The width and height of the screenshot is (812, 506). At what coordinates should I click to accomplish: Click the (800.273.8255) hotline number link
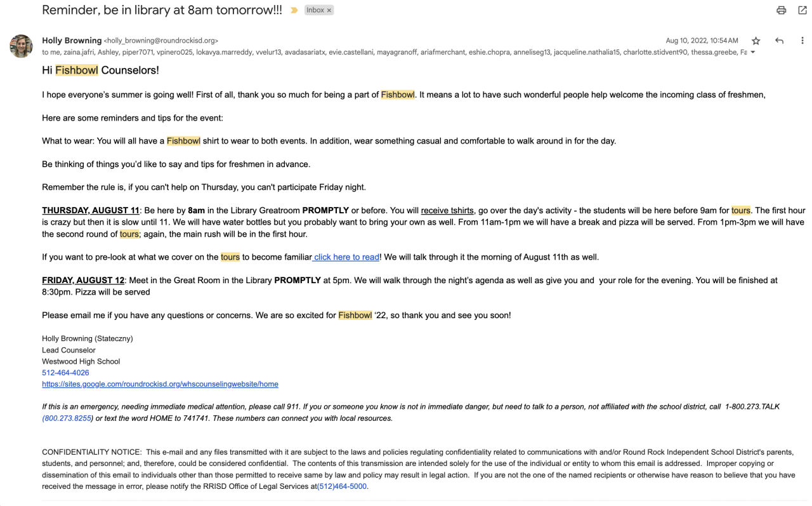(x=67, y=418)
